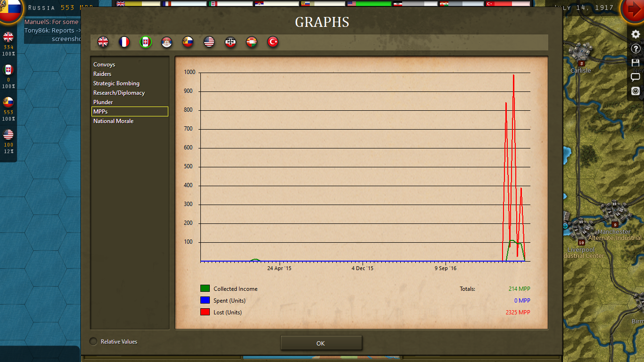The image size is (644, 362).
Task: View the Strategic Bombing statistics
Action: (116, 83)
